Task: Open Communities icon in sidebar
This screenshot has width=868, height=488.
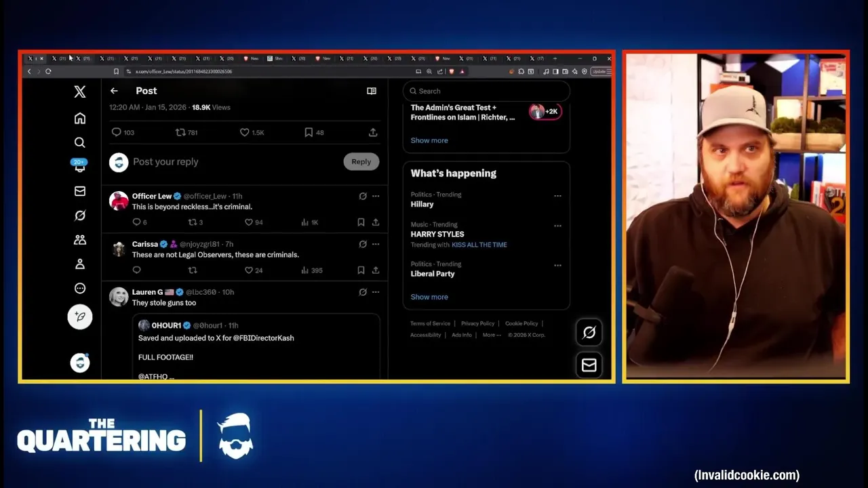Action: [80, 240]
